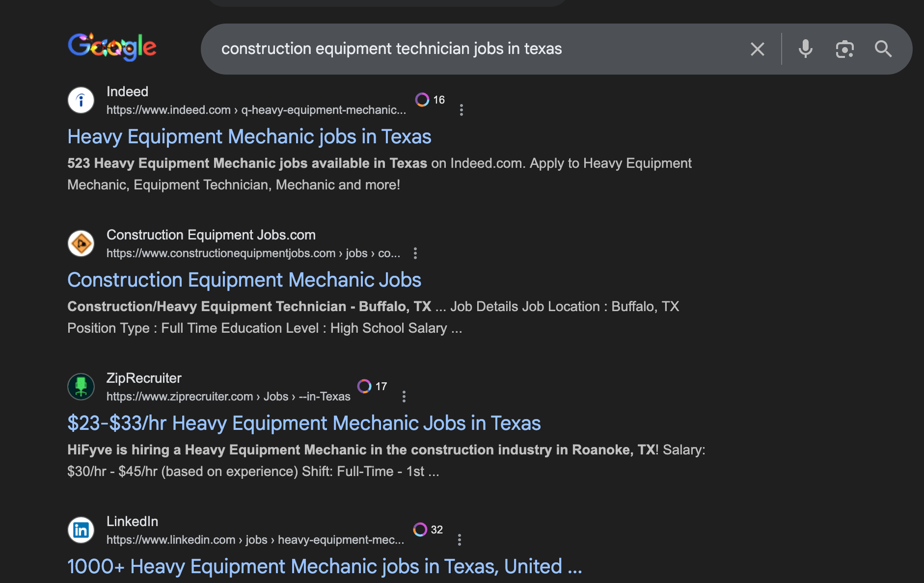
Task: Click the LinkedIn score badge showing 32
Action: click(x=428, y=530)
